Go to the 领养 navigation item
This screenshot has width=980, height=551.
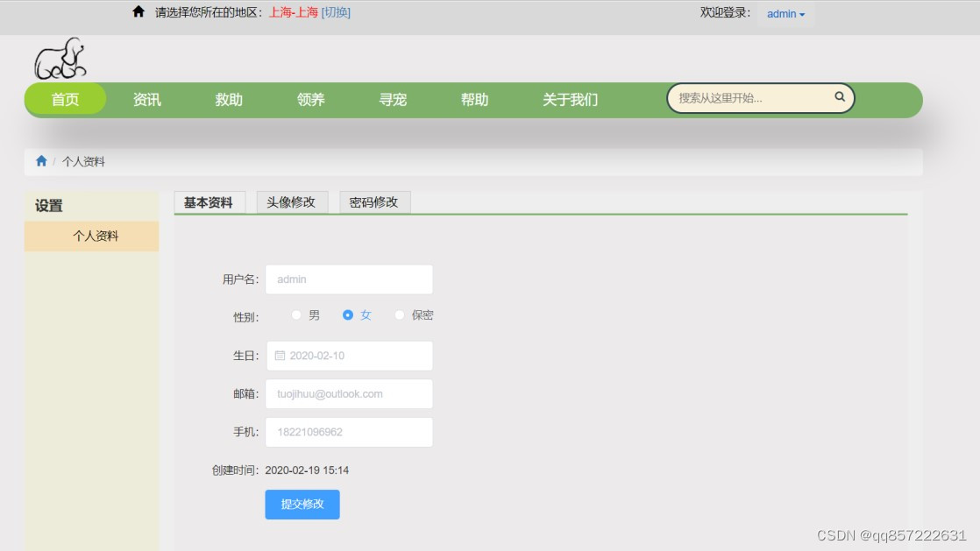click(x=310, y=99)
